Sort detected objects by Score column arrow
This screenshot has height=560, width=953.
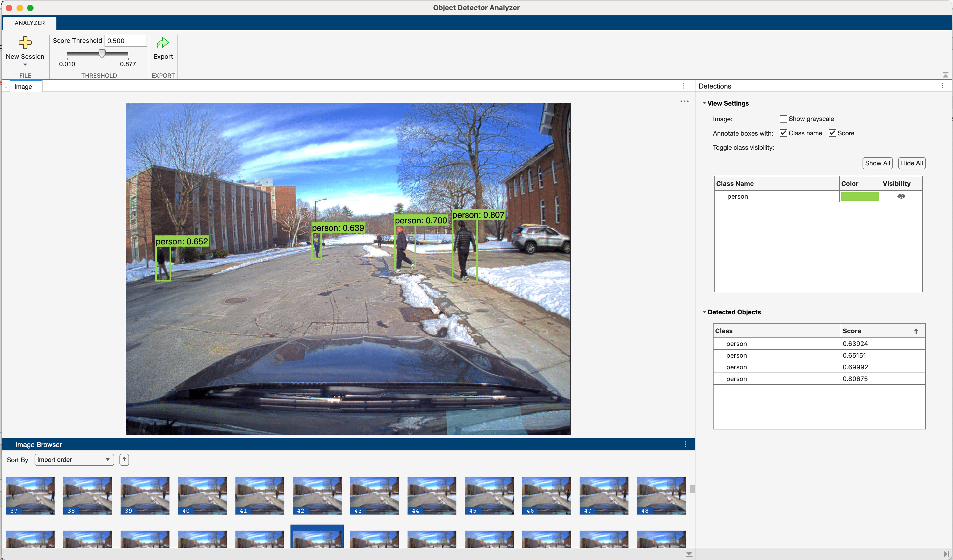point(916,331)
